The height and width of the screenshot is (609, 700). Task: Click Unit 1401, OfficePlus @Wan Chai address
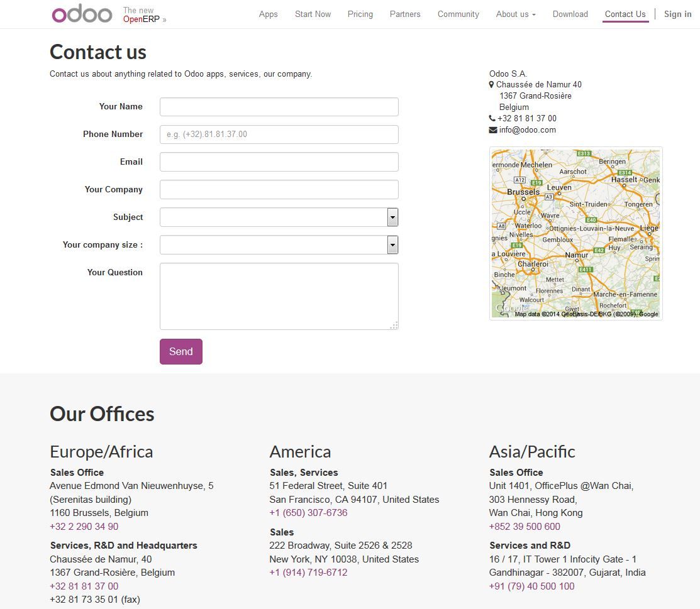pos(561,485)
